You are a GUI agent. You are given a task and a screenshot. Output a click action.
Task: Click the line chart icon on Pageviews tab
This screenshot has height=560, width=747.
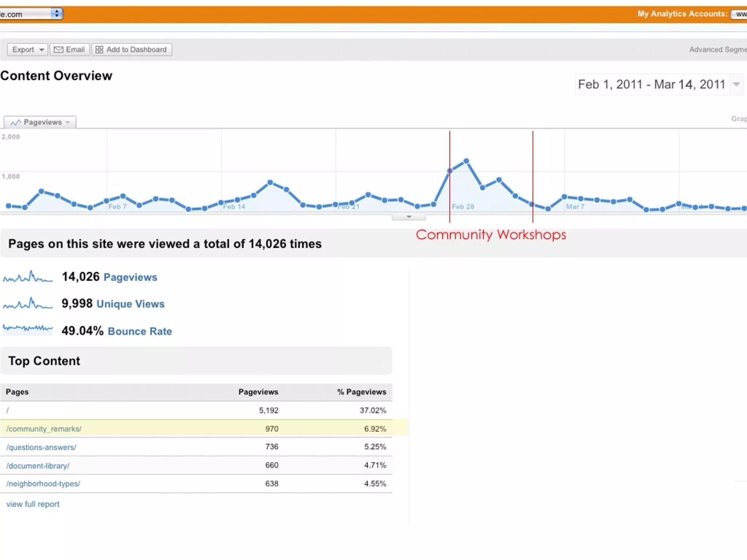click(x=15, y=122)
